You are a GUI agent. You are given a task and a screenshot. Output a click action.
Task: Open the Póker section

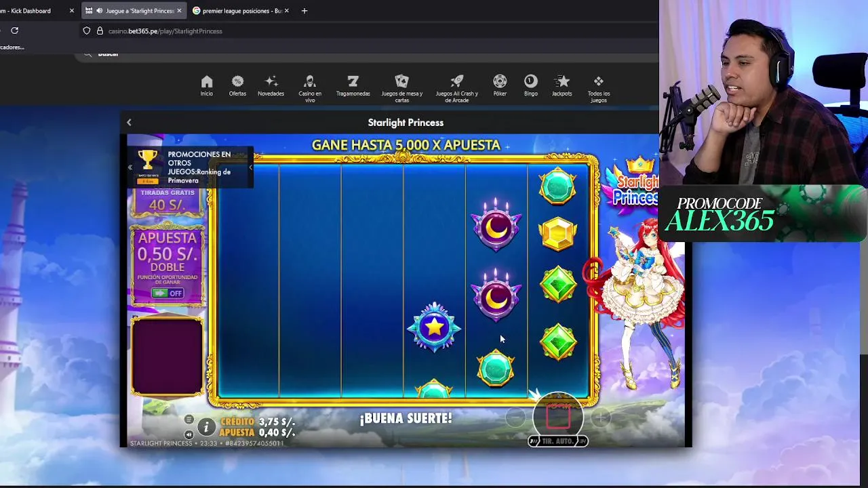coord(500,85)
